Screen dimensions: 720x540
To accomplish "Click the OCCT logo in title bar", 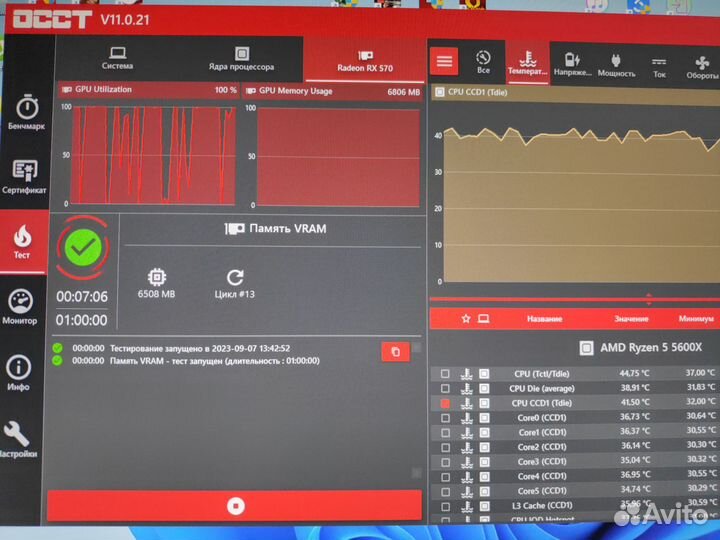I will (52, 19).
